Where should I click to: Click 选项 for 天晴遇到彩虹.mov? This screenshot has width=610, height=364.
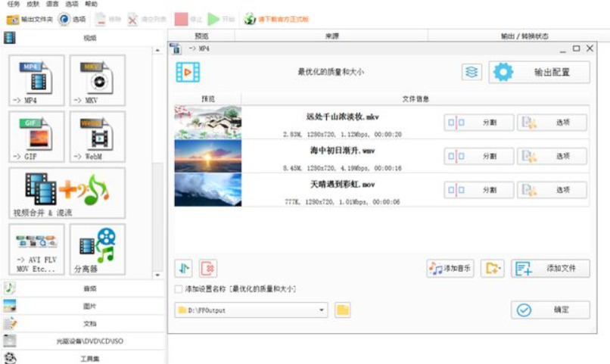[x=552, y=190]
